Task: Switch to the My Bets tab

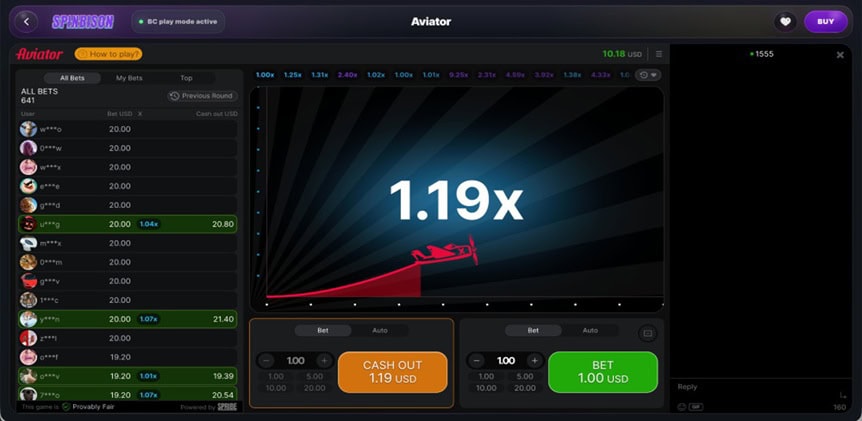Action: pos(129,78)
